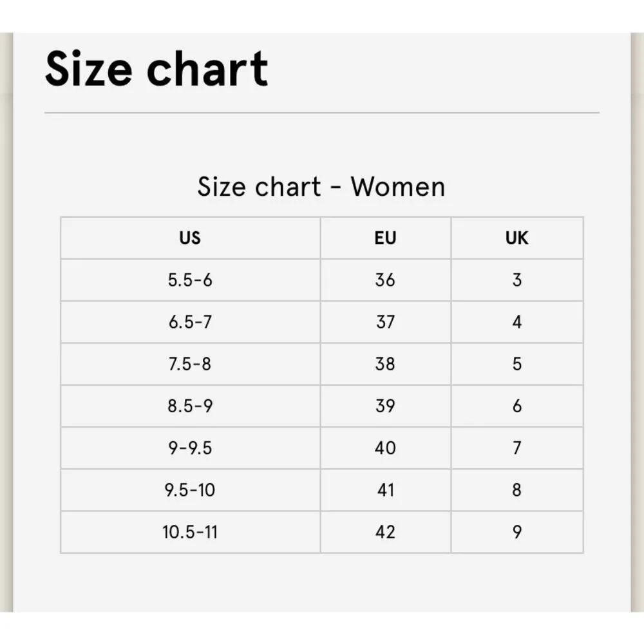Select the UK 5 size cell
The height and width of the screenshot is (644, 644).
(516, 364)
